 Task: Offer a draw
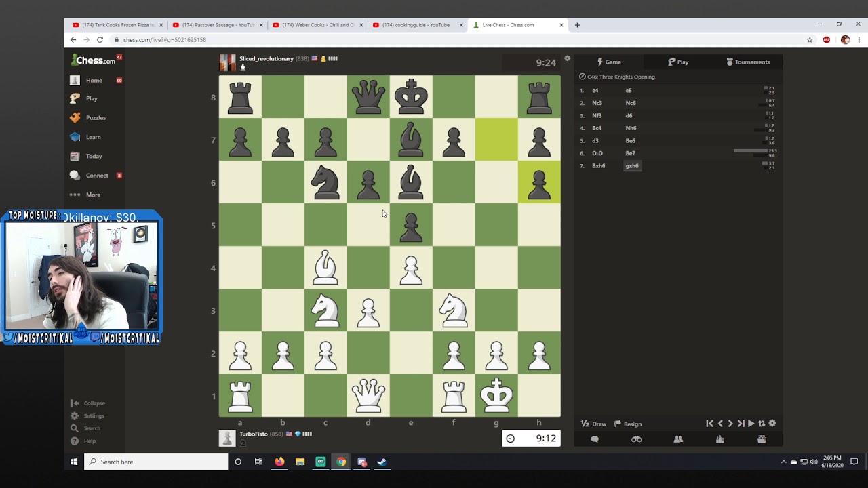(x=593, y=424)
